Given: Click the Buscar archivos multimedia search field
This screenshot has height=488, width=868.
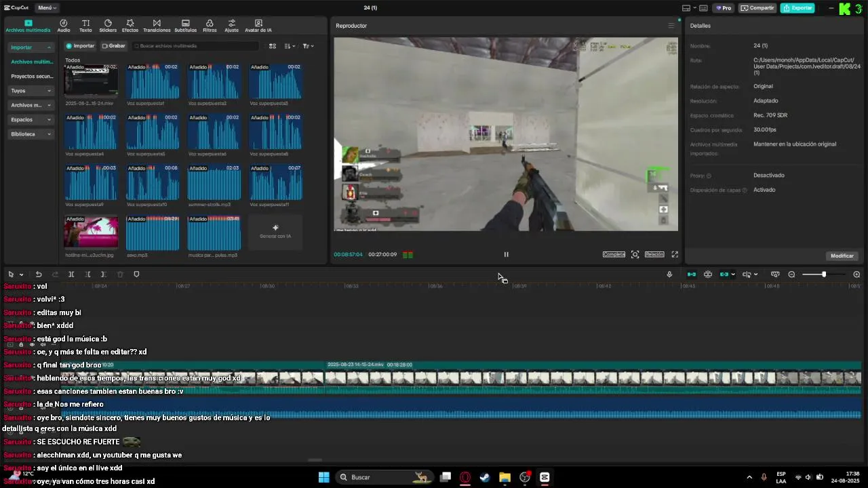Looking at the screenshot, I should pos(195,46).
